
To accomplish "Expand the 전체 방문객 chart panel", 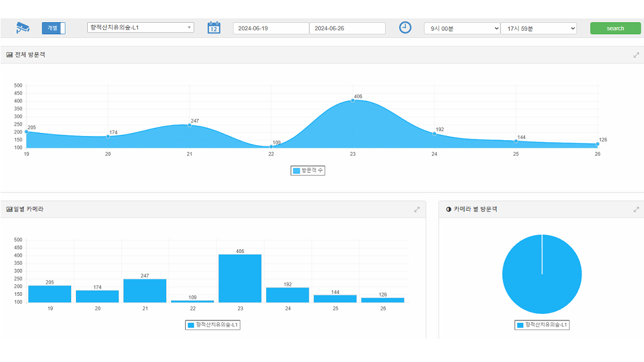I will (x=636, y=55).
